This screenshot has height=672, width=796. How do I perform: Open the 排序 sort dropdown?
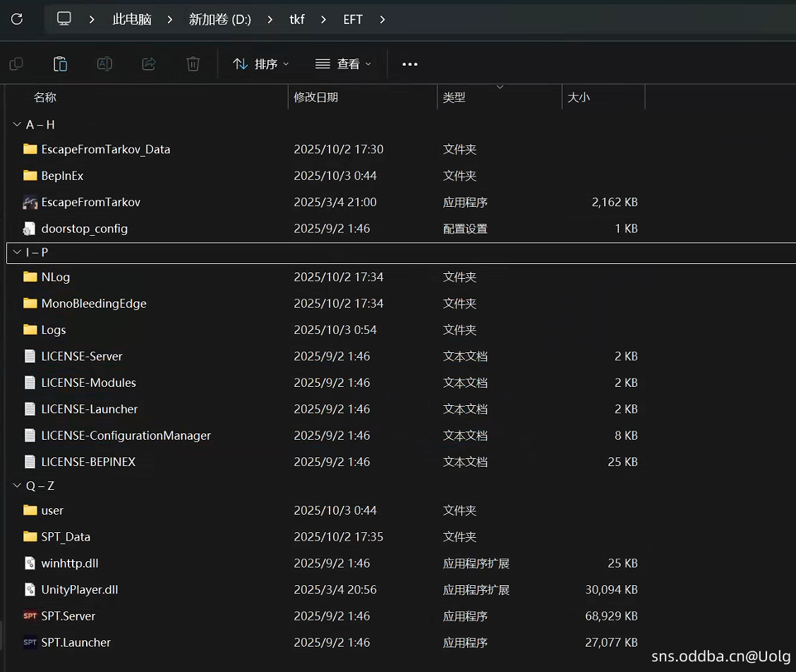(260, 64)
